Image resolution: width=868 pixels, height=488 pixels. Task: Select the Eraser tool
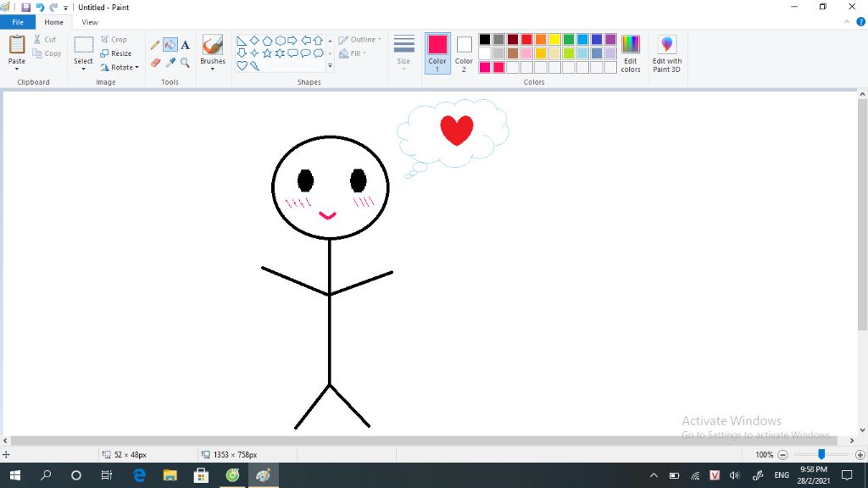[155, 63]
